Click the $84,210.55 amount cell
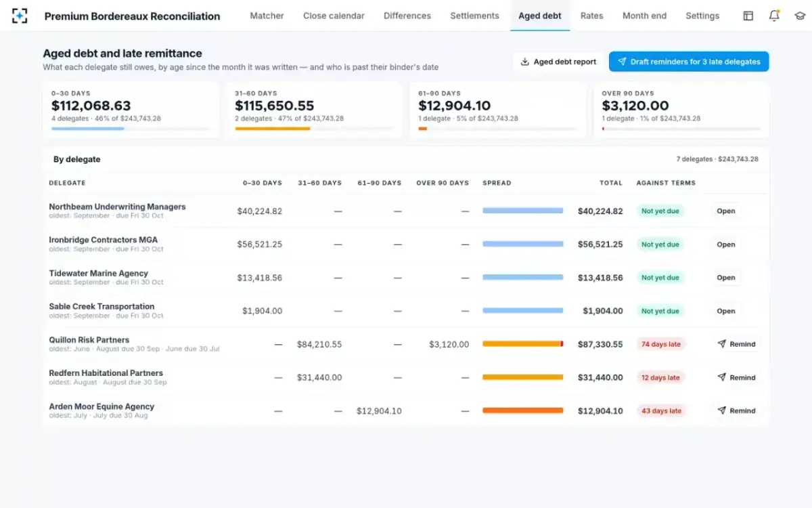Viewport: 812px width, 508px height. click(319, 344)
